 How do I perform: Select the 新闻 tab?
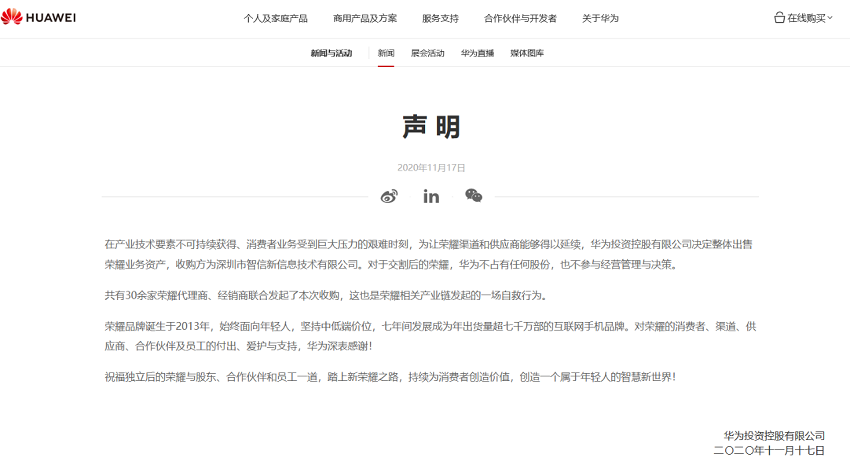point(386,53)
